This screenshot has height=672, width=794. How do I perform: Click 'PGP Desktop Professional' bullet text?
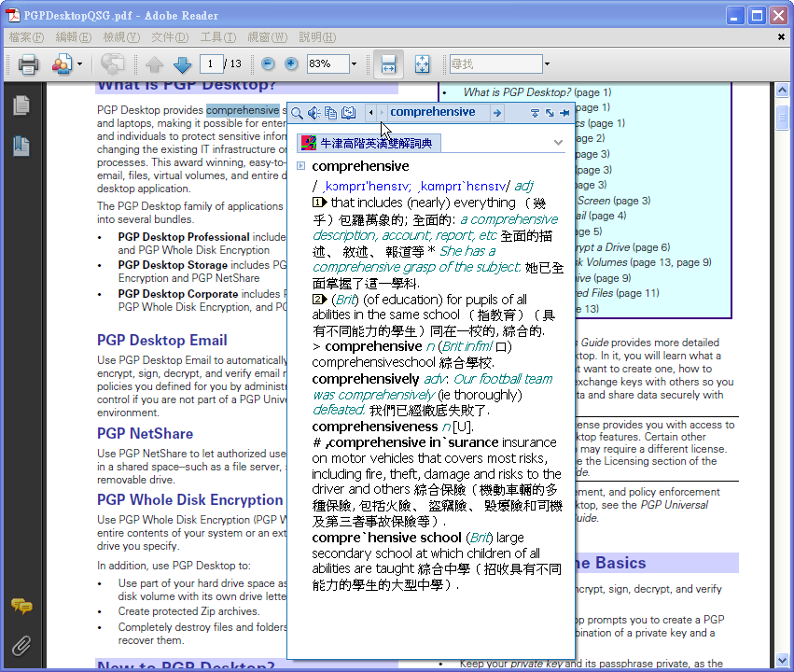184,237
